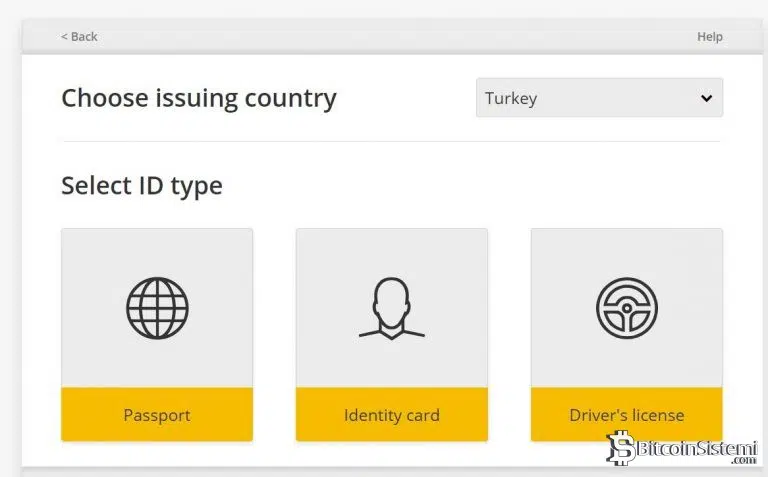Go back using the Back link
This screenshot has height=477, width=768.
coord(84,37)
